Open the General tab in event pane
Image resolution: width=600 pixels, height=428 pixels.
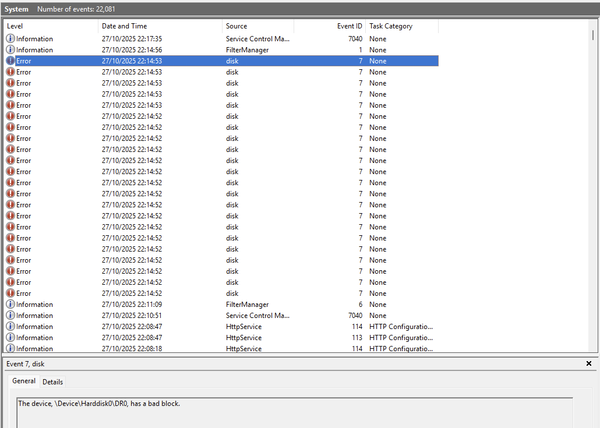point(23,382)
